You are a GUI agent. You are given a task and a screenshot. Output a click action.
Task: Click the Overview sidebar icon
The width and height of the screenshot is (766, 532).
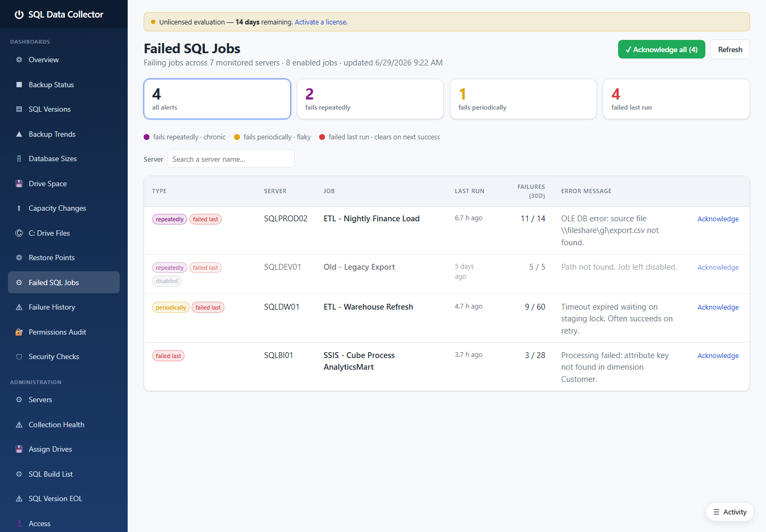(19, 60)
